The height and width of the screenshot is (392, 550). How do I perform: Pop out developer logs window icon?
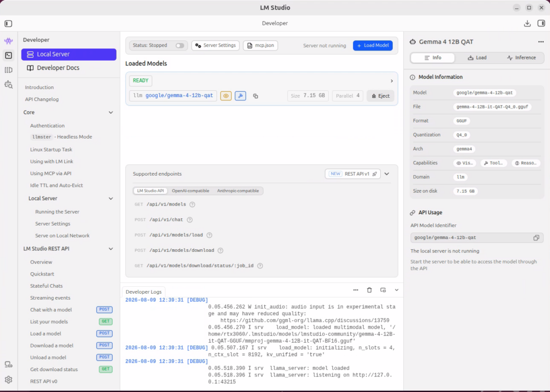(x=383, y=290)
